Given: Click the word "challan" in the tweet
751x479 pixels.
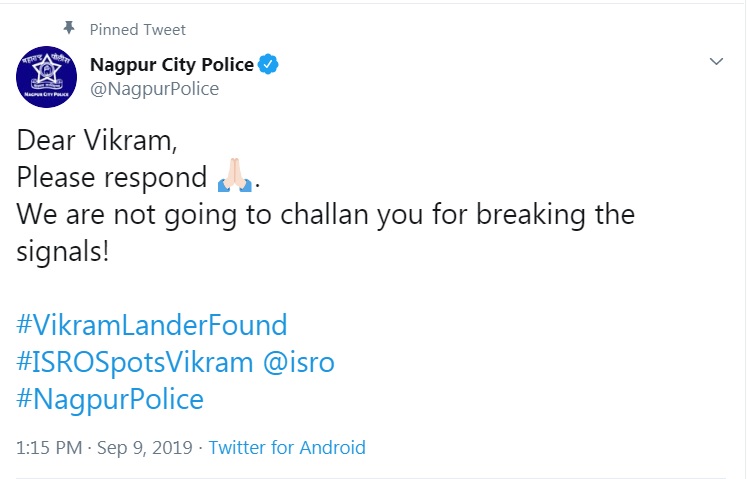Looking at the screenshot, I should 324,214.
